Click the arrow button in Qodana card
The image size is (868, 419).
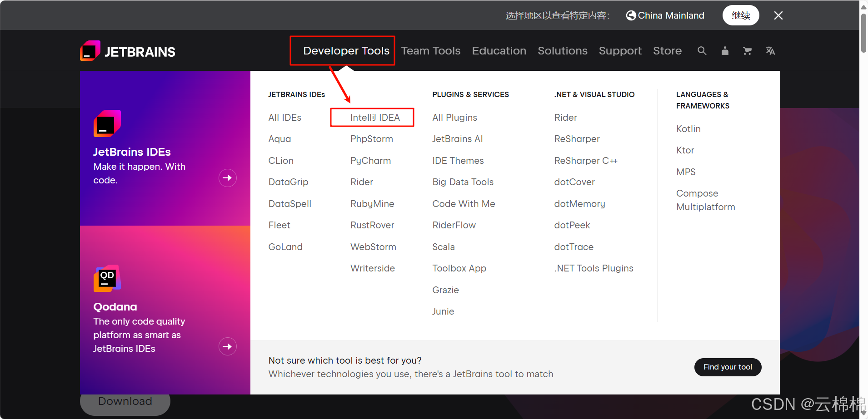(228, 347)
